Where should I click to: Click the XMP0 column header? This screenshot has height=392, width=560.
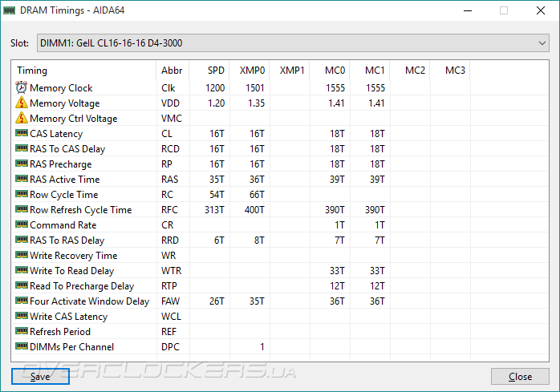(x=250, y=71)
